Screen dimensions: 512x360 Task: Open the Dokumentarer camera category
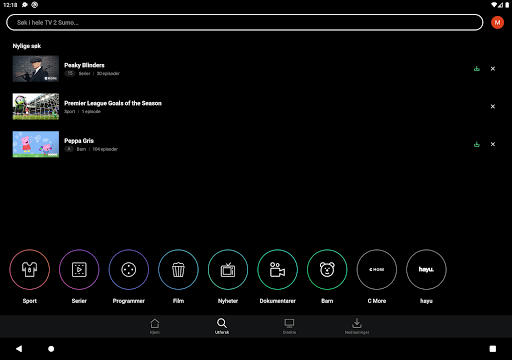point(277,269)
